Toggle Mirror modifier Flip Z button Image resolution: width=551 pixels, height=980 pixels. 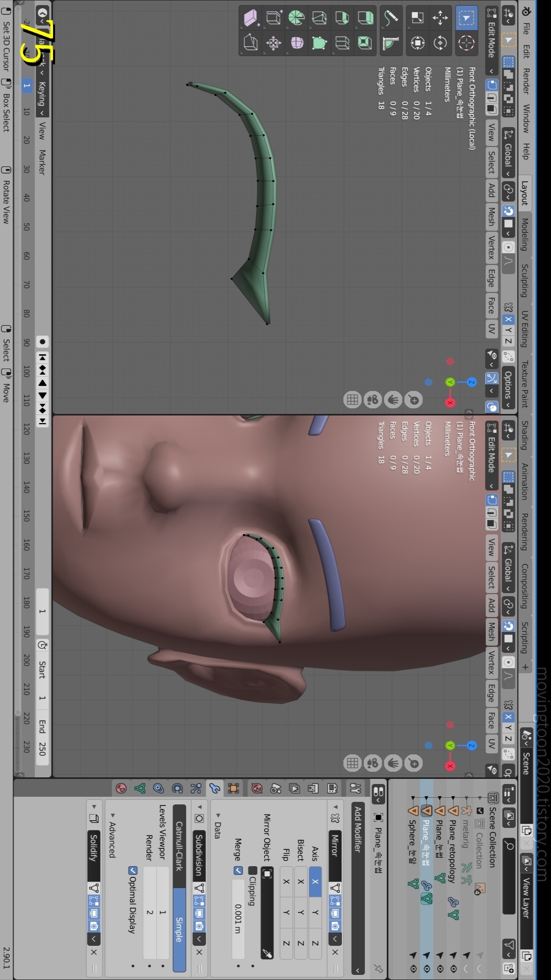pyautogui.click(x=286, y=943)
